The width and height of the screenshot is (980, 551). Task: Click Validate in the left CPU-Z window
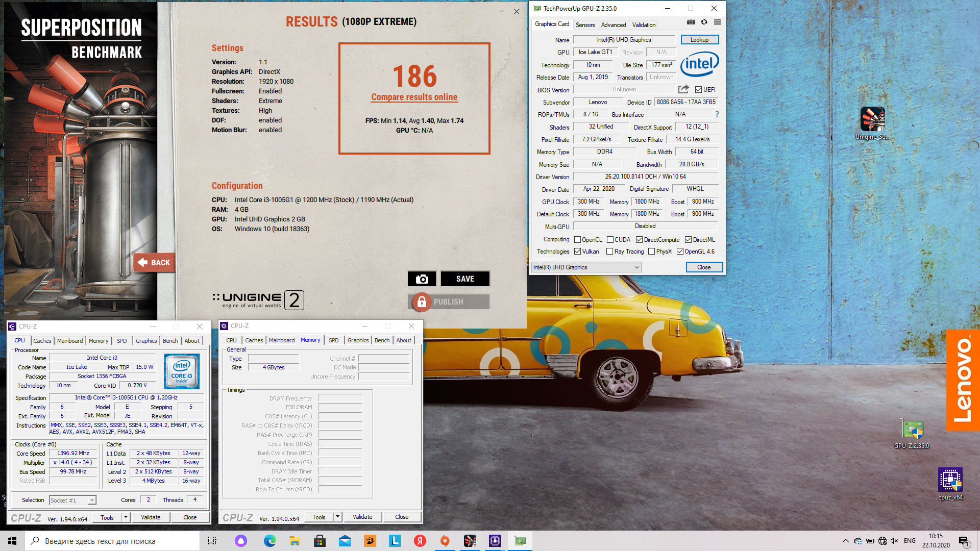(x=151, y=517)
